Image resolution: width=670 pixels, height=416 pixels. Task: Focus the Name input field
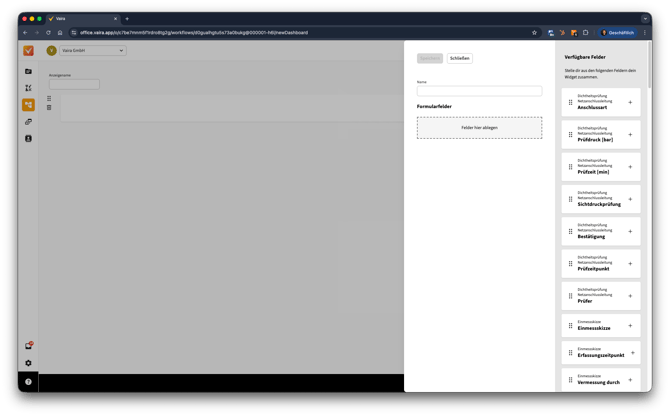479,91
